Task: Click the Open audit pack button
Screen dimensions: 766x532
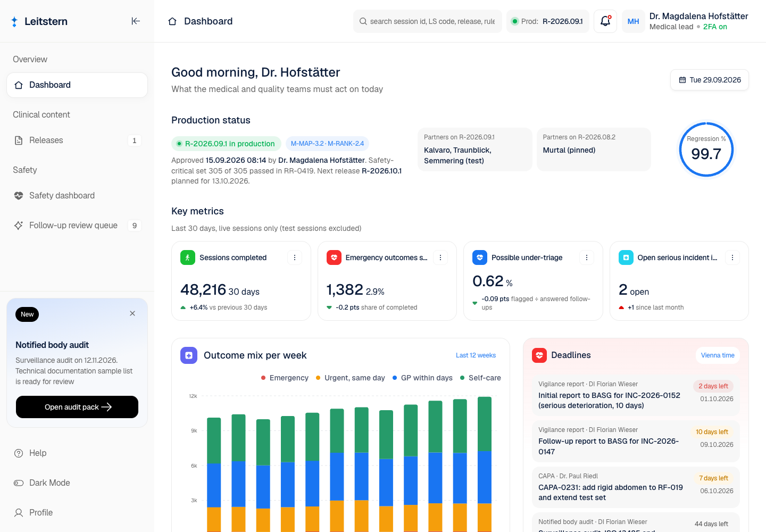Action: point(77,407)
